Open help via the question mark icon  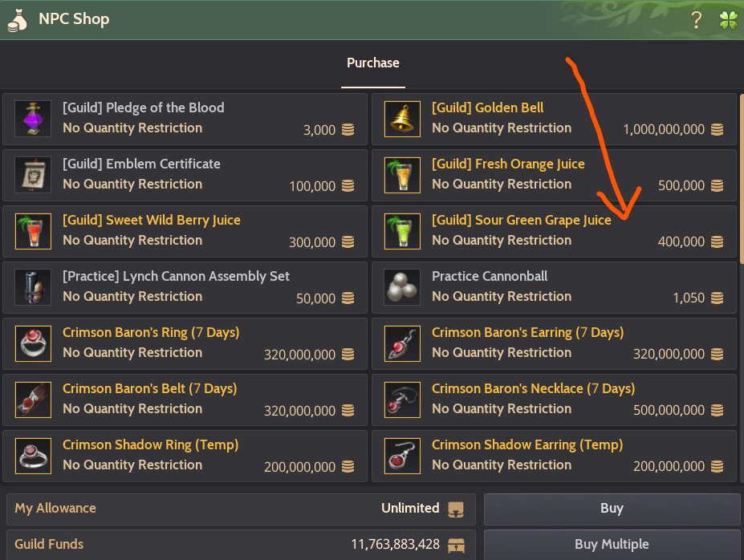click(695, 19)
